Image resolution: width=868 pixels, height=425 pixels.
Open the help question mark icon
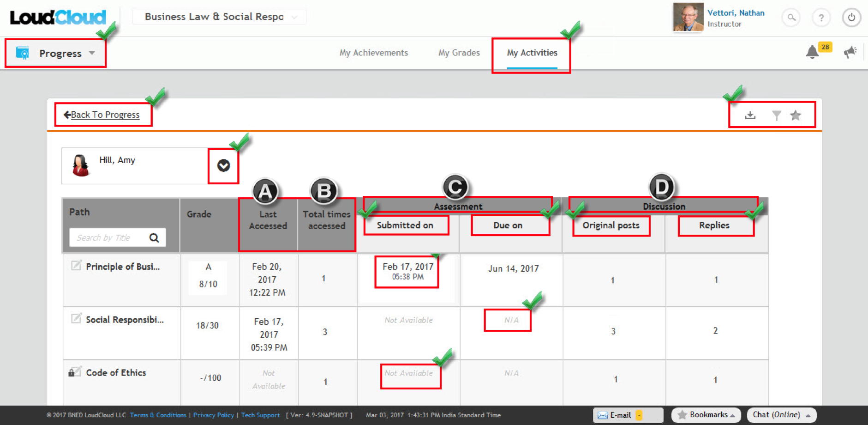click(x=821, y=18)
